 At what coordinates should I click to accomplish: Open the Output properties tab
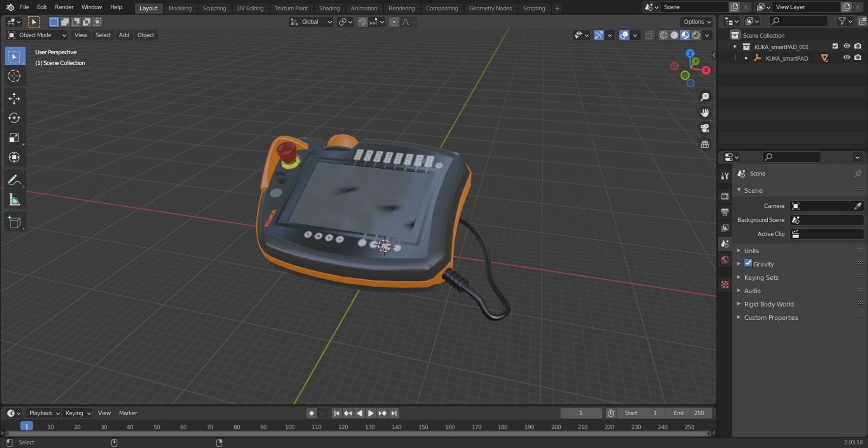pos(725,212)
